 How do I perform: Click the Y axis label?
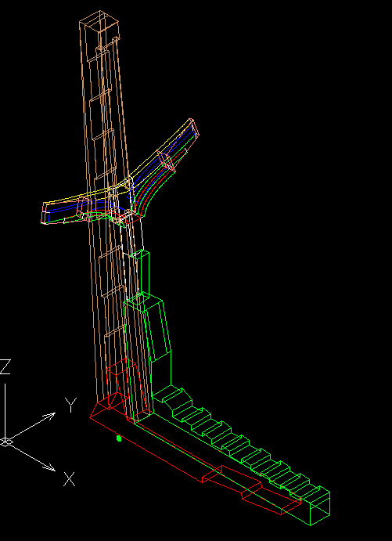(70, 405)
